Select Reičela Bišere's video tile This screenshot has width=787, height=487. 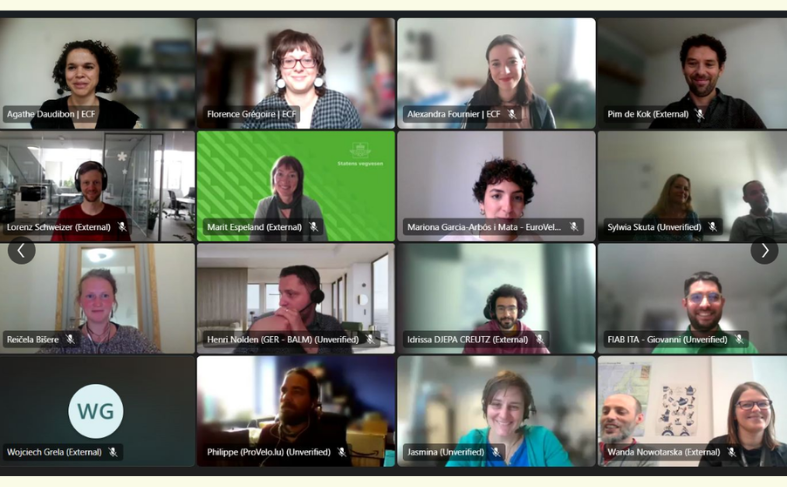[97, 299]
